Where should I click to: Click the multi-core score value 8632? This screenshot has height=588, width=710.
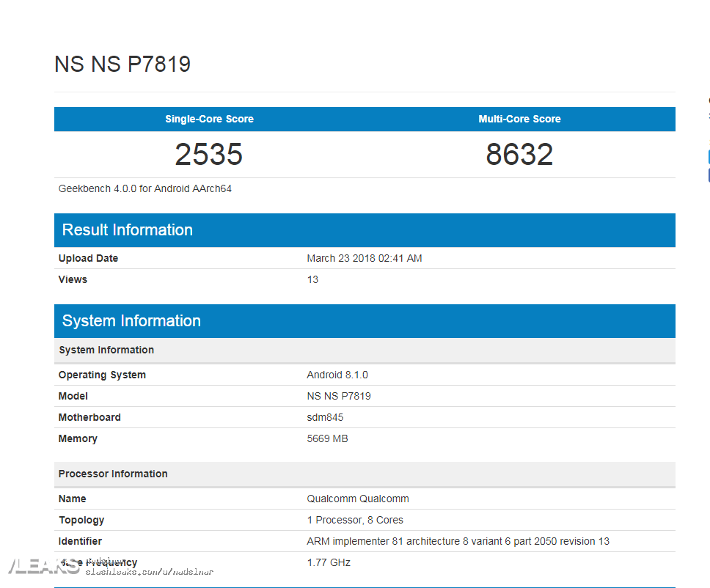pyautogui.click(x=519, y=154)
